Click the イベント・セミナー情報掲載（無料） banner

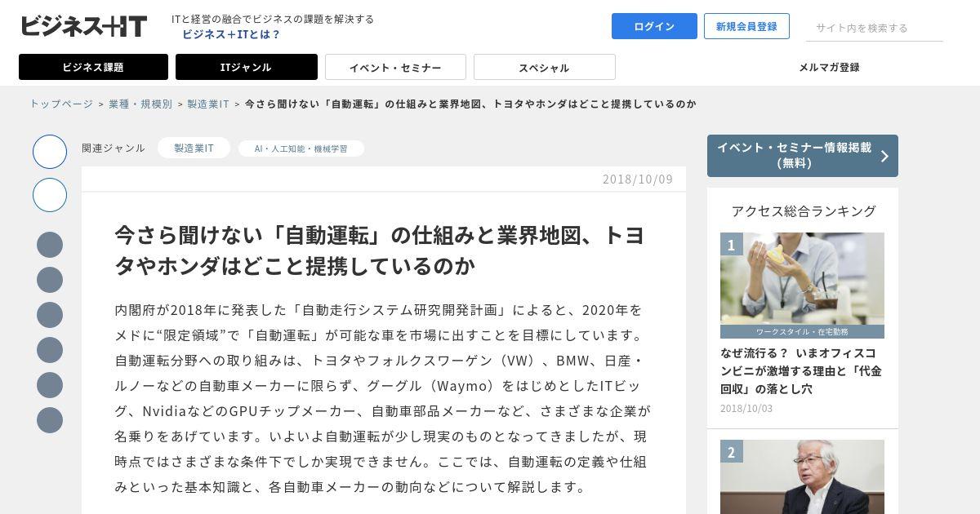coord(802,155)
